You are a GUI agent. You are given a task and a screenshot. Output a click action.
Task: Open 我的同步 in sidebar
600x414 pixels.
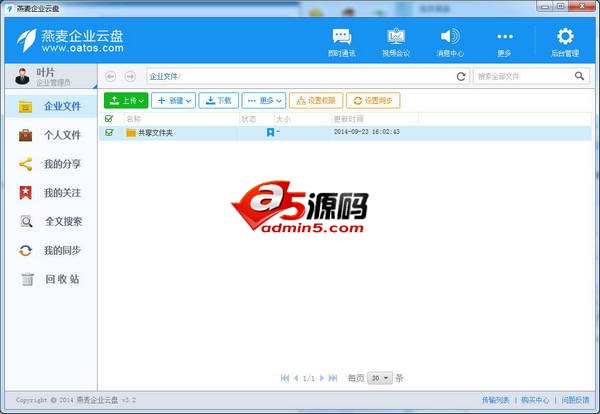point(51,251)
